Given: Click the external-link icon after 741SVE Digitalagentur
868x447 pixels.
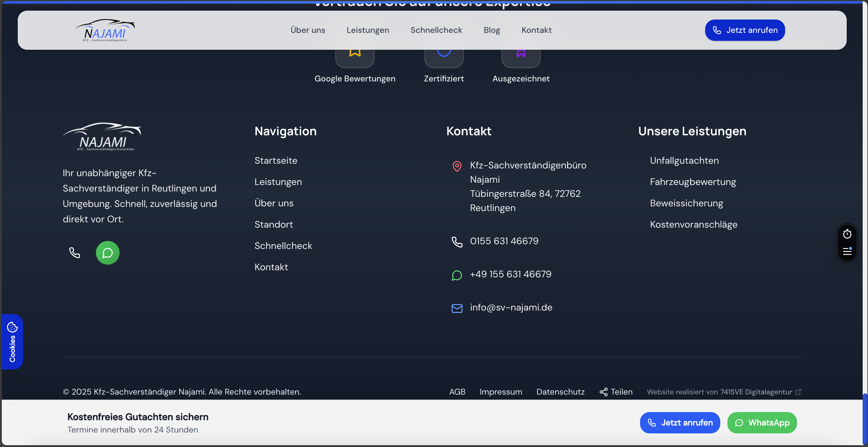Looking at the screenshot, I should 799,392.
